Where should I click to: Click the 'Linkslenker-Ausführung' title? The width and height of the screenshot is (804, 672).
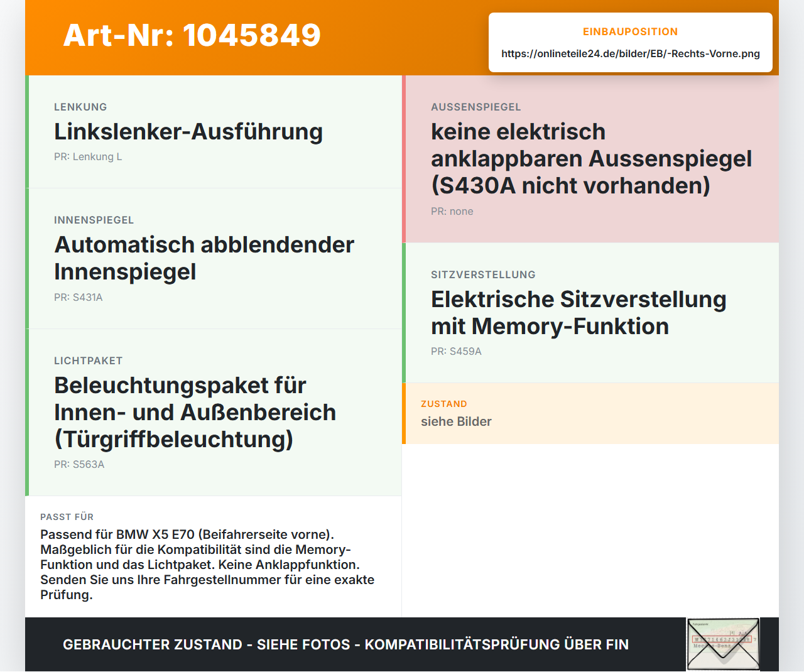point(188,132)
